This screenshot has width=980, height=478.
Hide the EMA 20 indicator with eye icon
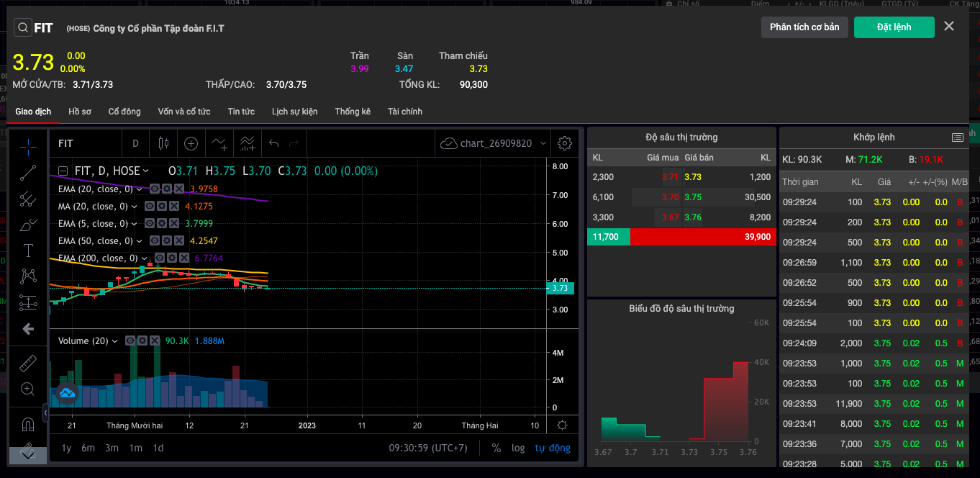coord(155,189)
